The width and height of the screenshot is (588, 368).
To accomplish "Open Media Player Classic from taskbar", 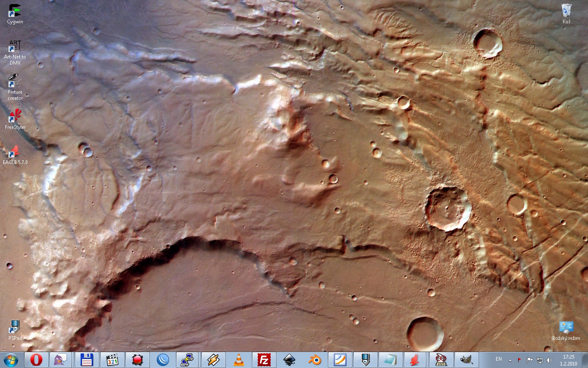I will 112,360.
